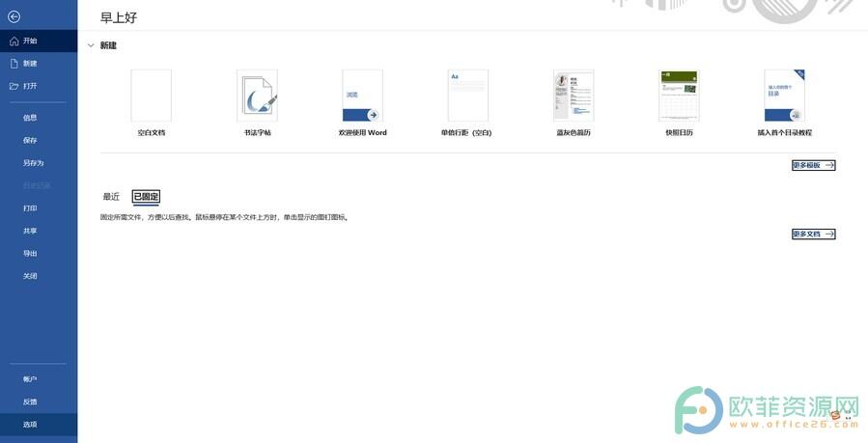868x443 pixels.
Task: Switch to the 已固定 tab
Action: point(146,197)
